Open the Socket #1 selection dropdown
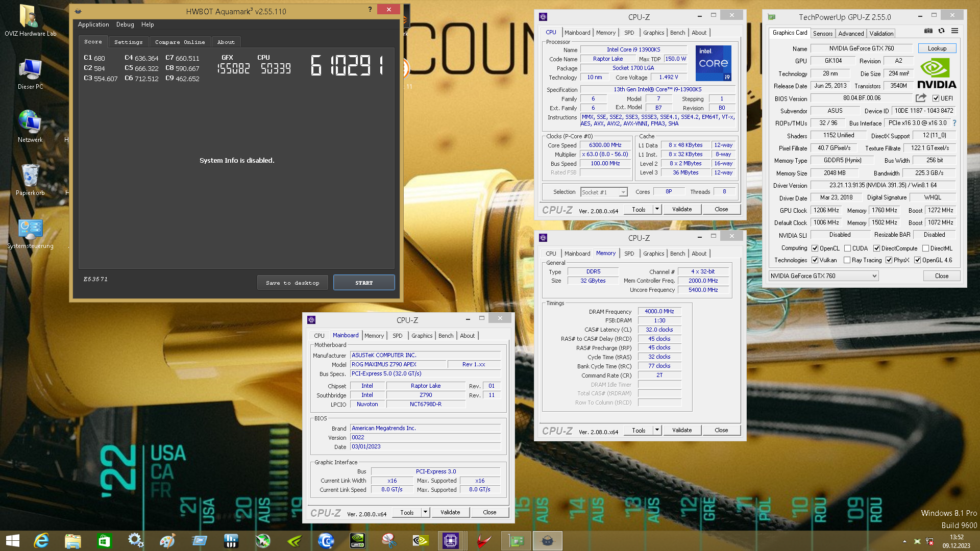This screenshot has width=980, height=551. [604, 192]
